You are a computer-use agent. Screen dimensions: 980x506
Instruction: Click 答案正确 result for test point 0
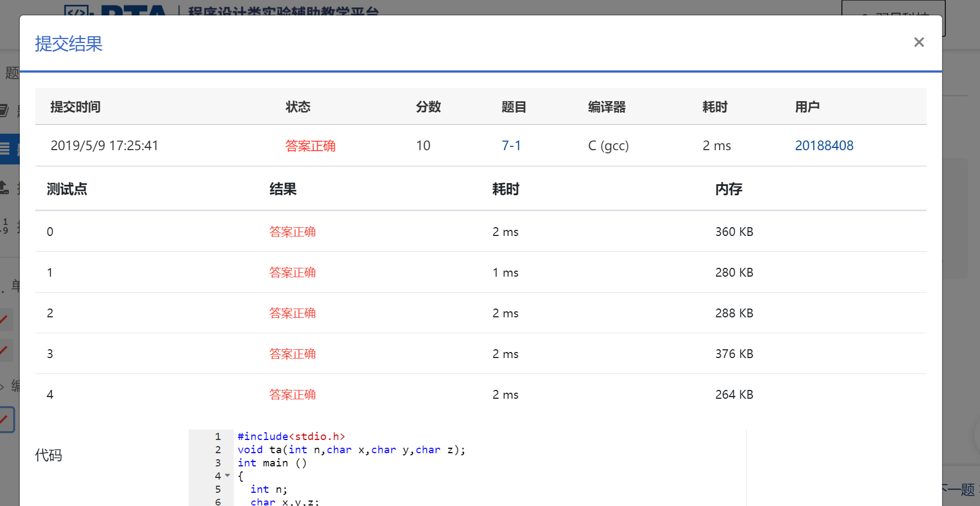(293, 232)
